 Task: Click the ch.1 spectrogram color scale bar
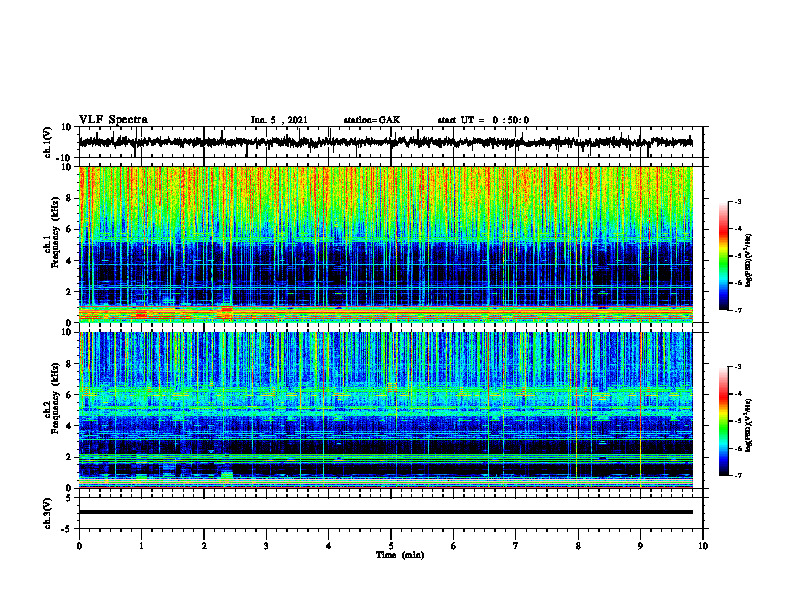(724, 256)
